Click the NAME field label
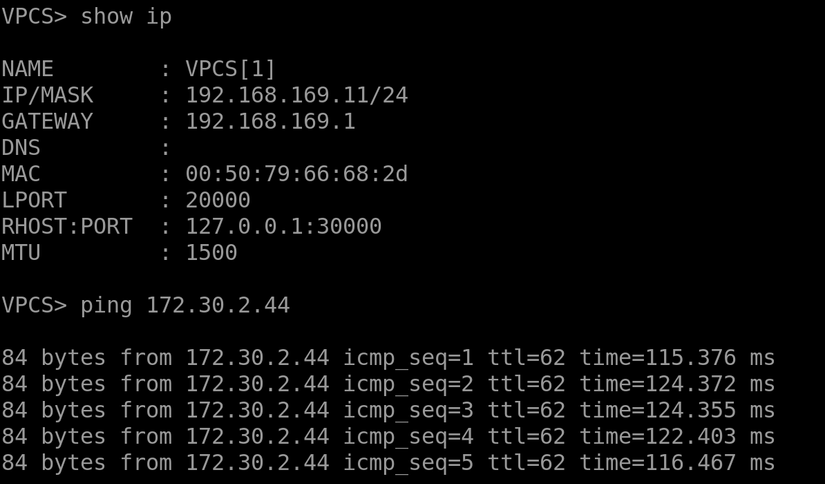The height and width of the screenshot is (484, 825). click(x=27, y=69)
